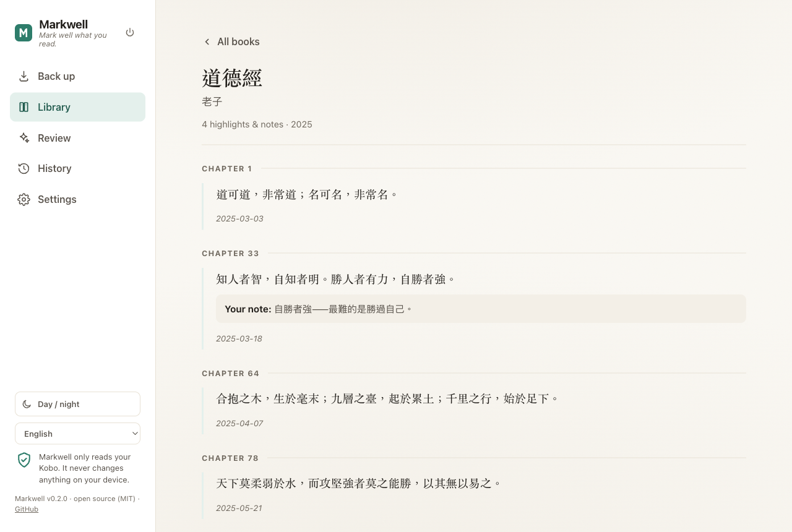Click the shield check privacy icon
This screenshot has width=792, height=532.
(x=24, y=460)
